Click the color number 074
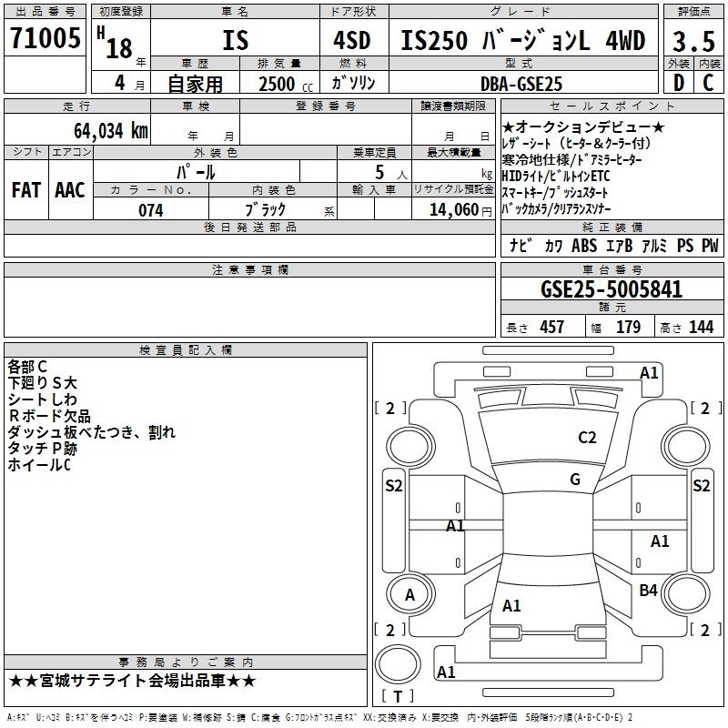The image size is (728, 728). click(x=151, y=210)
